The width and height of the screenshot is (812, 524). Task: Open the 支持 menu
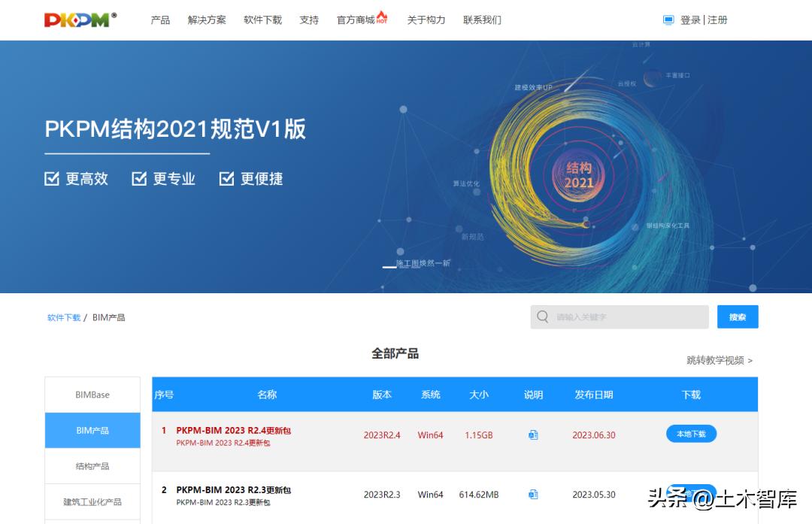click(x=309, y=20)
